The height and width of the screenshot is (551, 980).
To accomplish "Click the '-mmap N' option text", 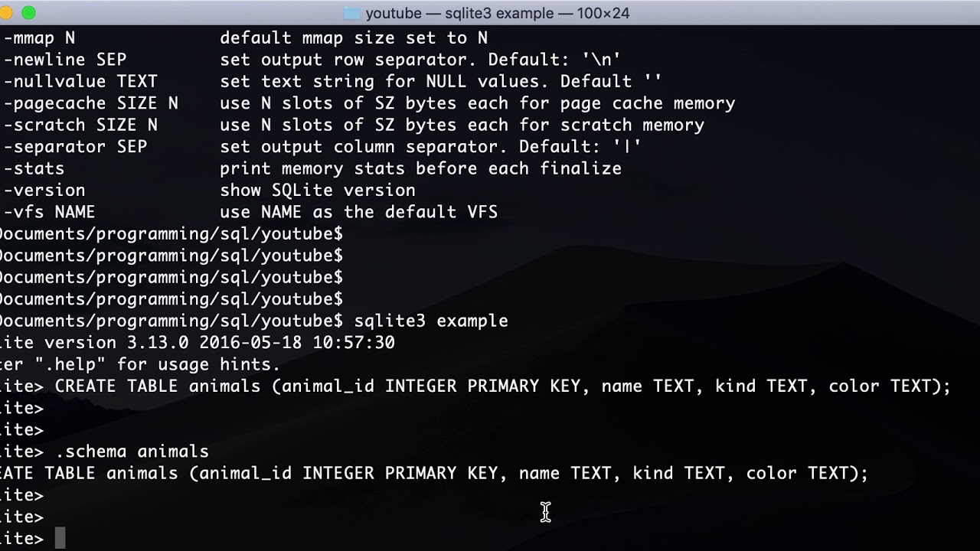I will [40, 37].
